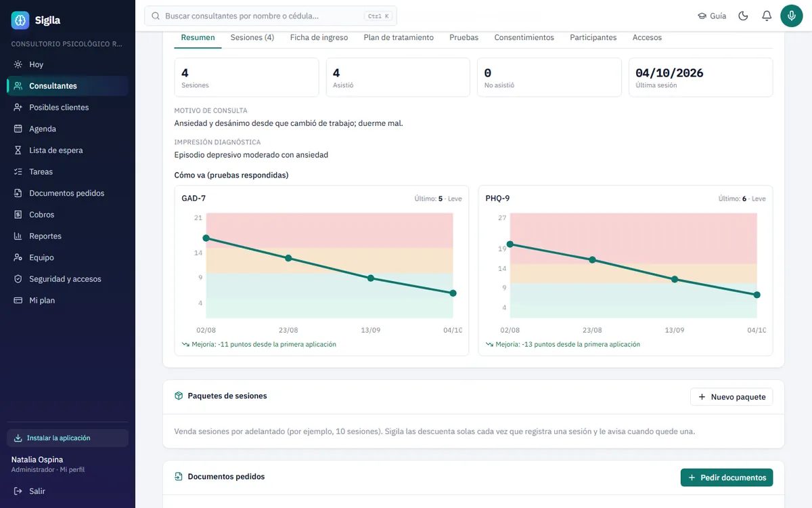Click Instalar la aplicación button
This screenshot has width=812, height=508.
pyautogui.click(x=68, y=438)
